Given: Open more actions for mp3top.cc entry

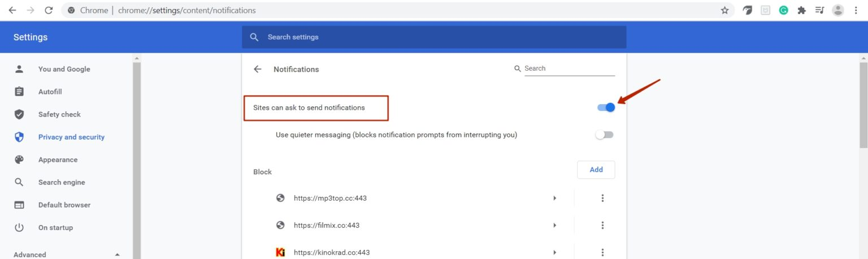Looking at the screenshot, I should pos(602,198).
